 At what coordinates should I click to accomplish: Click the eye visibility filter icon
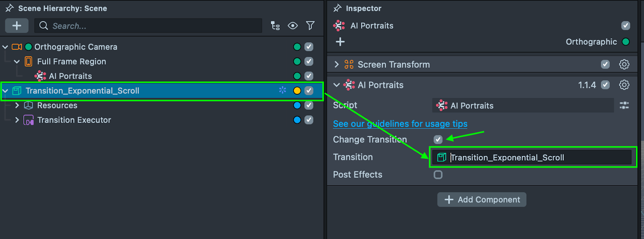pos(293,26)
